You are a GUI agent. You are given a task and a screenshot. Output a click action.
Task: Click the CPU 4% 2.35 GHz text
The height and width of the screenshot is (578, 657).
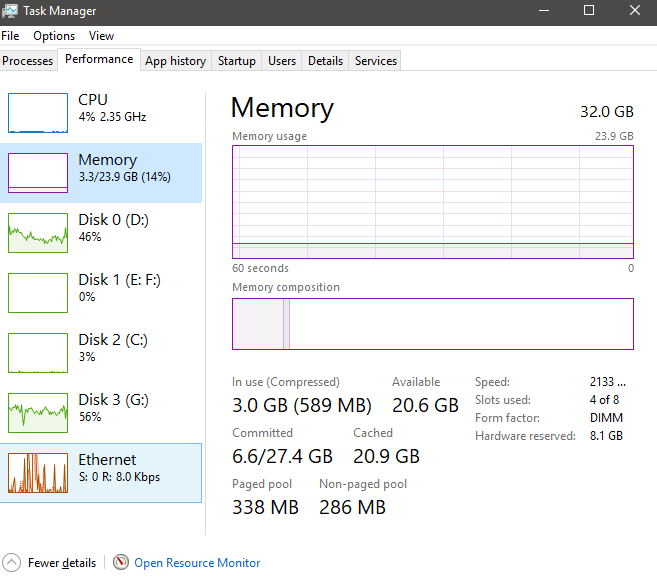coord(112,117)
